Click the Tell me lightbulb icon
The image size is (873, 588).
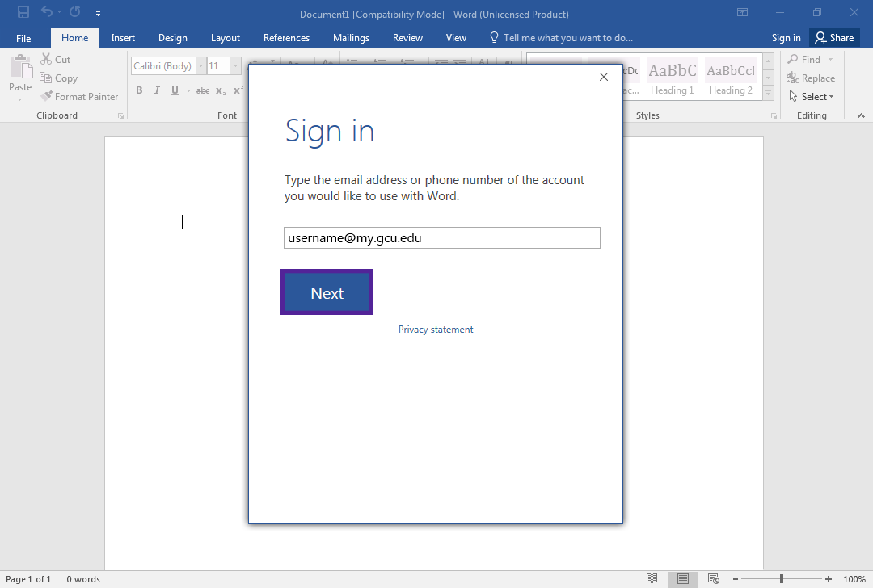pyautogui.click(x=494, y=37)
